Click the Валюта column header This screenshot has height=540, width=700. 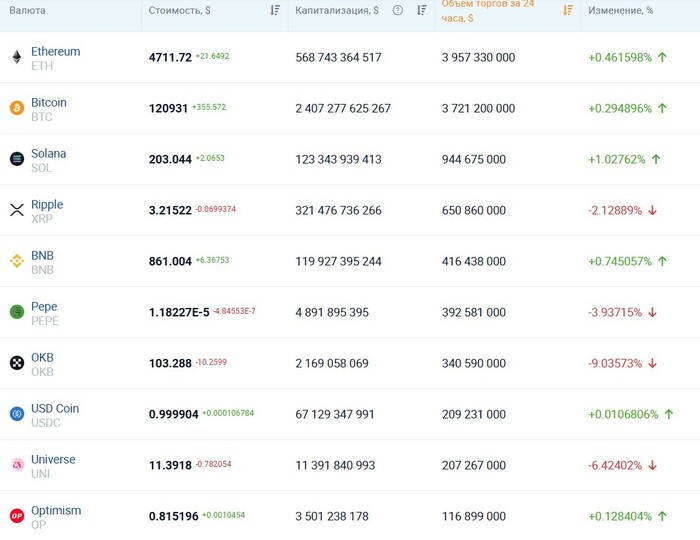coord(27,10)
